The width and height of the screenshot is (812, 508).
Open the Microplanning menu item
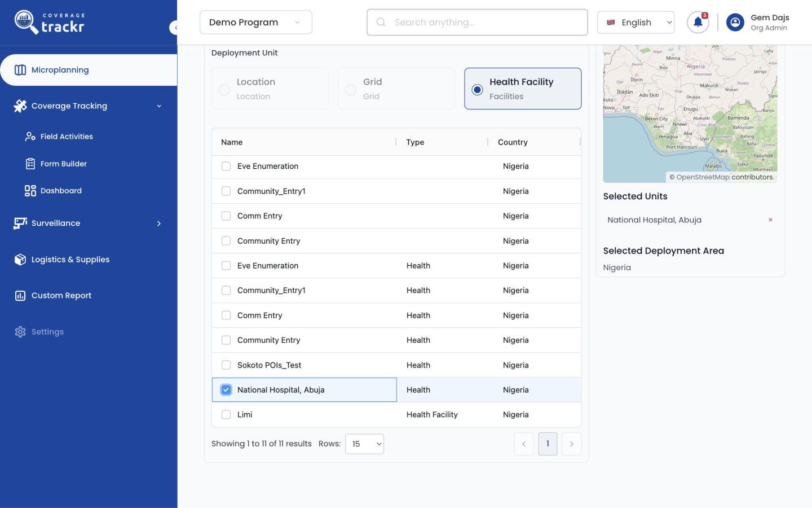(x=89, y=70)
